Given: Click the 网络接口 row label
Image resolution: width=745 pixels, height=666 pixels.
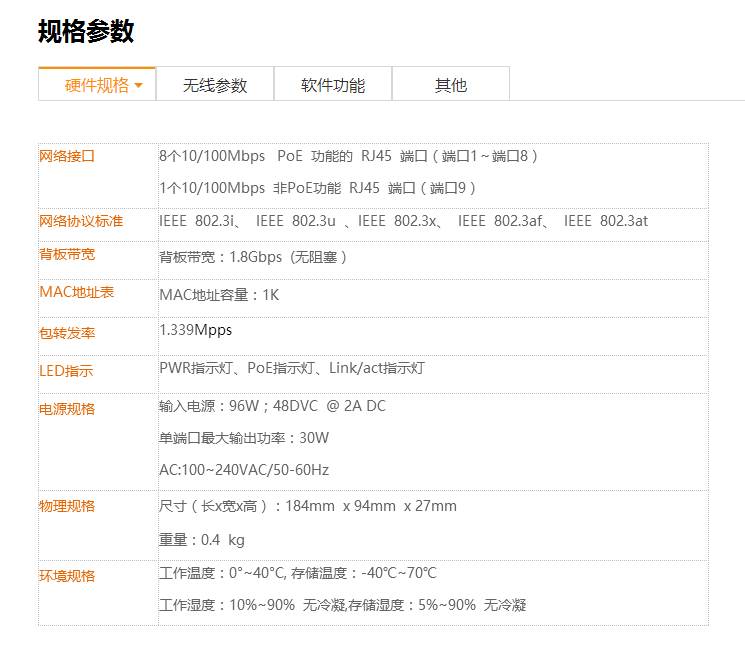Looking at the screenshot, I should click(67, 156).
